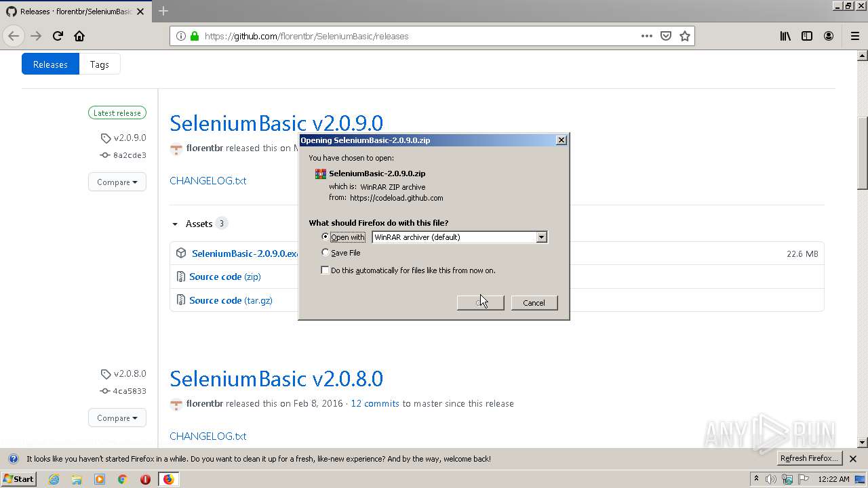Download Source code (tar.gz)
Screen dimensions: 868x488
[x=231, y=300]
